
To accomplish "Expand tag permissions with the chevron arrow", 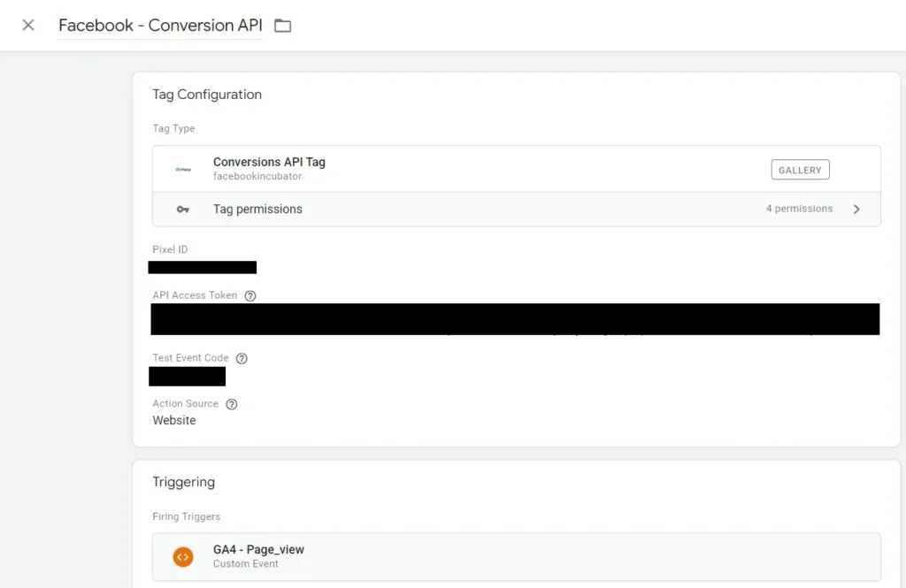I will (856, 210).
